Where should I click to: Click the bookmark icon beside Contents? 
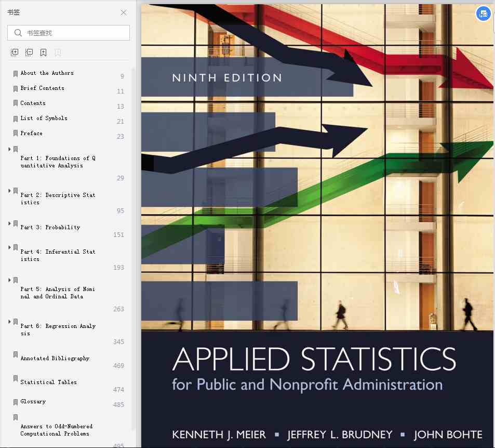(x=16, y=103)
